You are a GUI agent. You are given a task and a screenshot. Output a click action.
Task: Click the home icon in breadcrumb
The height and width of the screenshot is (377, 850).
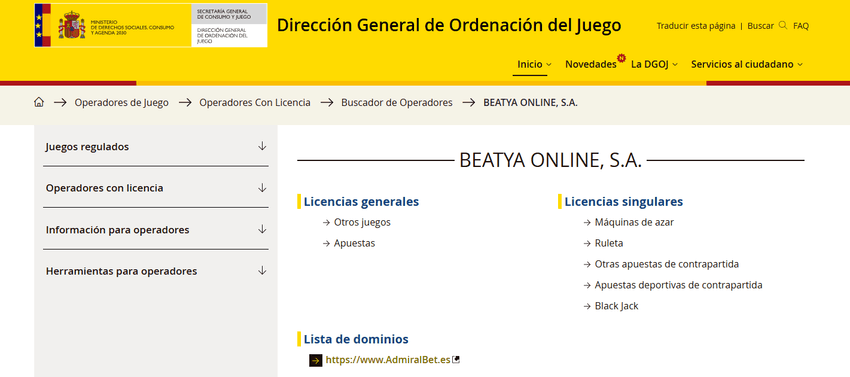(x=38, y=102)
